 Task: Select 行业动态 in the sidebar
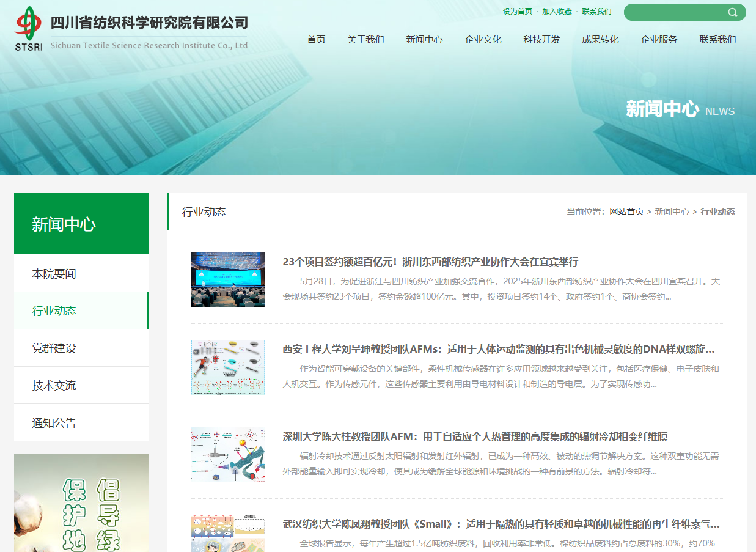[81, 311]
